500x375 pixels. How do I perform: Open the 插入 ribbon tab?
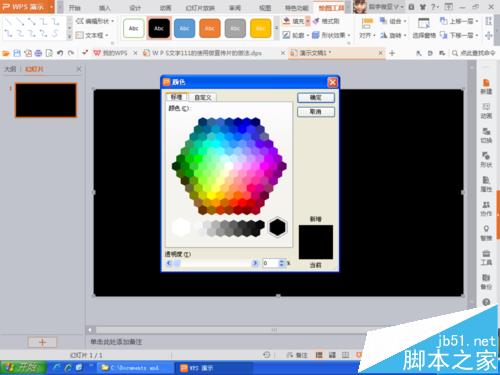[105, 8]
